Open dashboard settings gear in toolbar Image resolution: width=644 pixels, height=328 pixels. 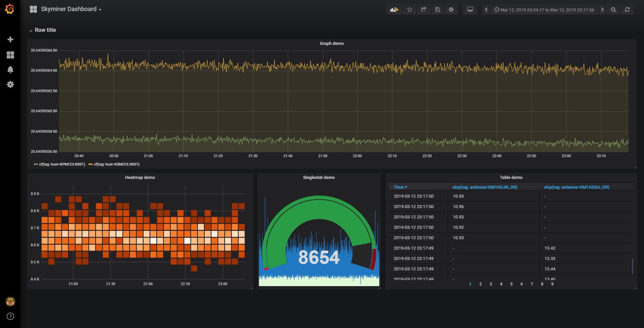pos(451,10)
